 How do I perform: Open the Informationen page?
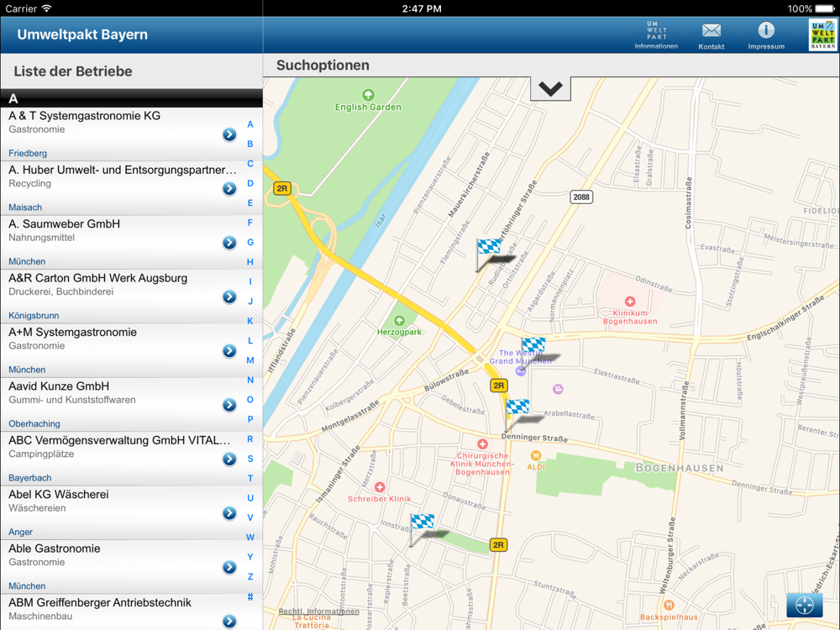(656, 35)
